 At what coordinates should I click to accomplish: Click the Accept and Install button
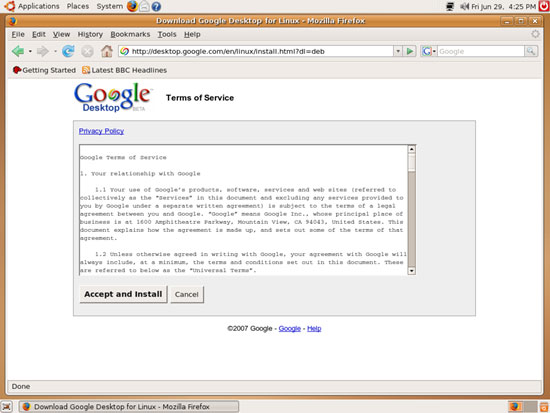[x=123, y=294]
